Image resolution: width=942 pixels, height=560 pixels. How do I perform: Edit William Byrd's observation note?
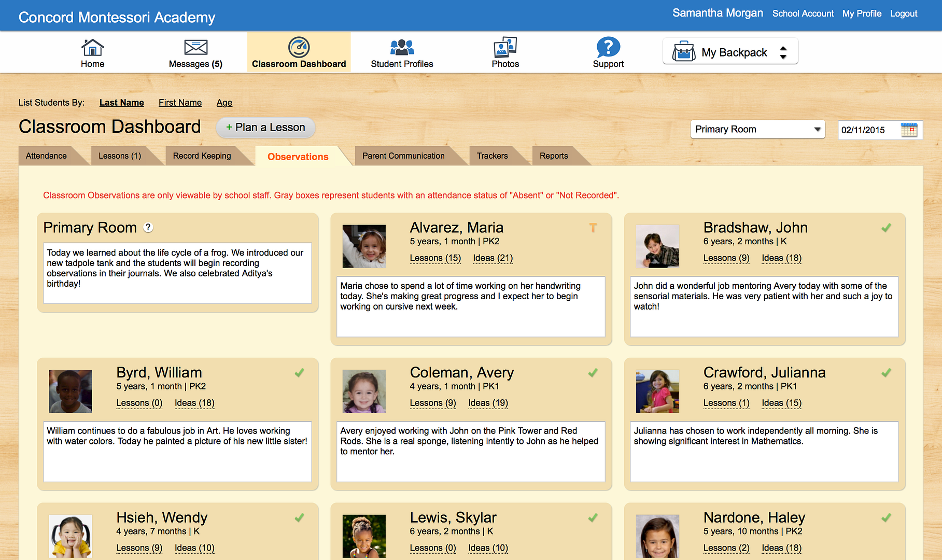coord(177,452)
